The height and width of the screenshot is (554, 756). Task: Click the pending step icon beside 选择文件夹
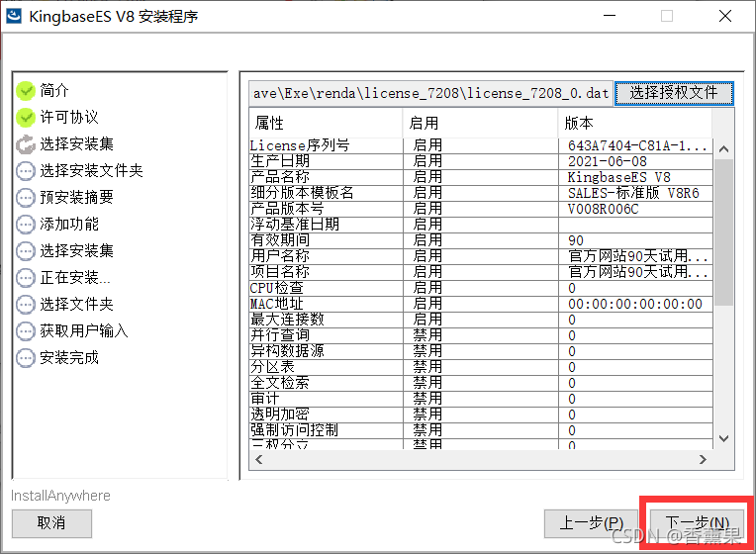(x=26, y=305)
